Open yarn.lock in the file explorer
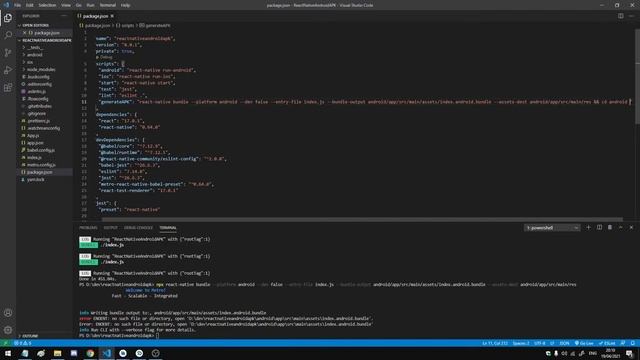 (36, 180)
